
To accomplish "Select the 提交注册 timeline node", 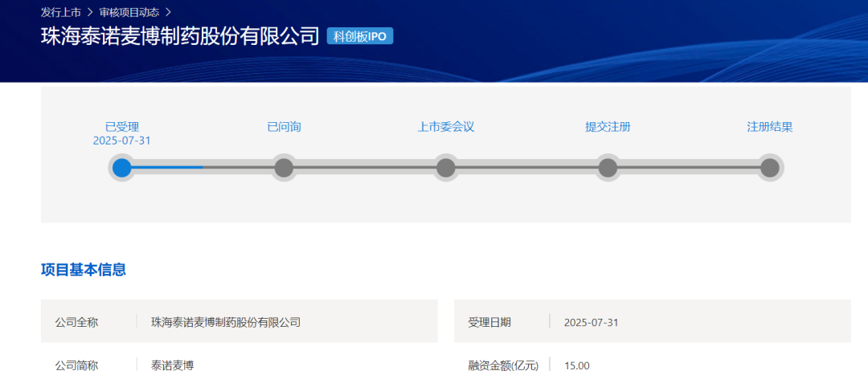I will [608, 168].
